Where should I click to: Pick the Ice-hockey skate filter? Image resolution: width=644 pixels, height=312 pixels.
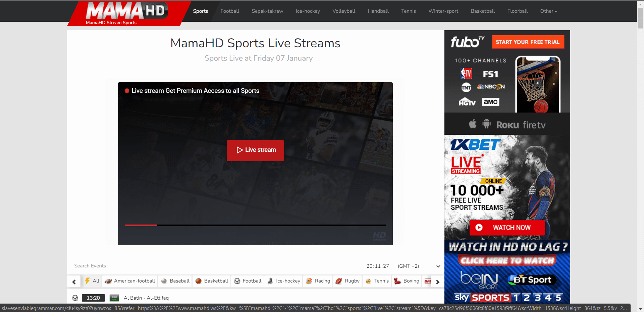click(x=270, y=281)
